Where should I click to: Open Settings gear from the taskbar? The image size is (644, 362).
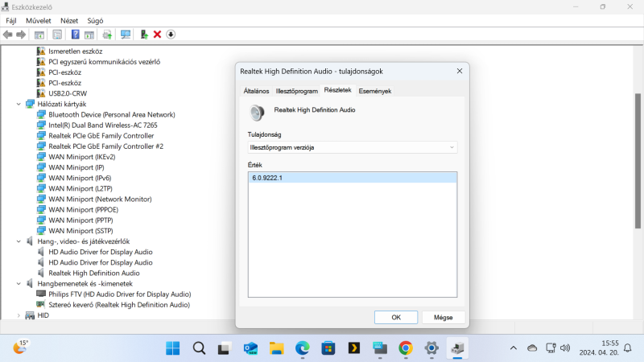click(431, 348)
